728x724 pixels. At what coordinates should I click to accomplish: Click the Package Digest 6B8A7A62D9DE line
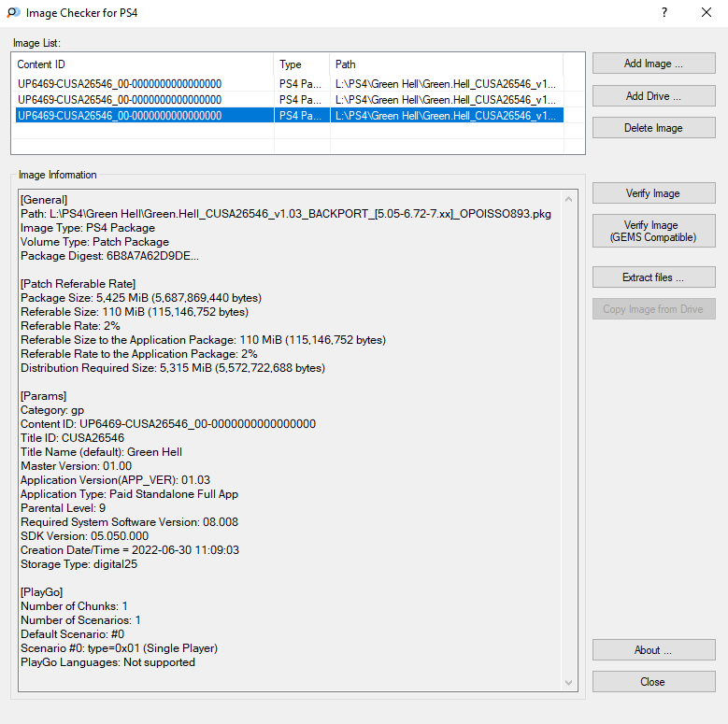pos(109,256)
